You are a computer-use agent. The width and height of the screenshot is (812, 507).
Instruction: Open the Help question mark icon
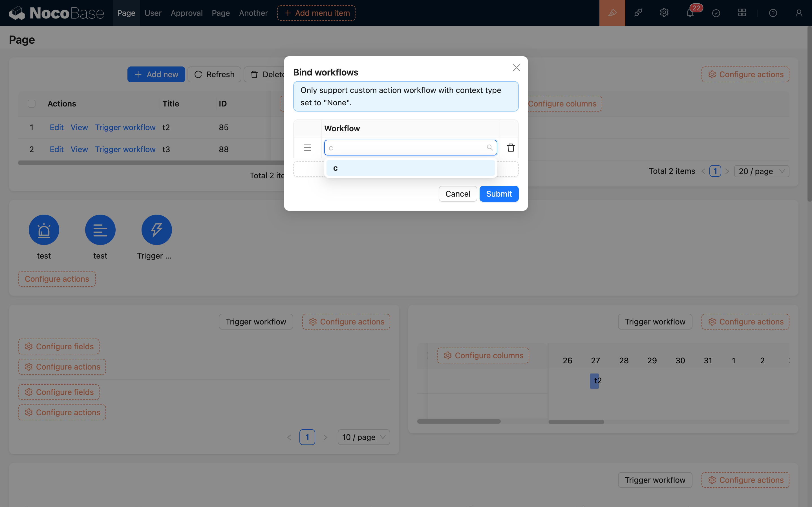click(773, 13)
